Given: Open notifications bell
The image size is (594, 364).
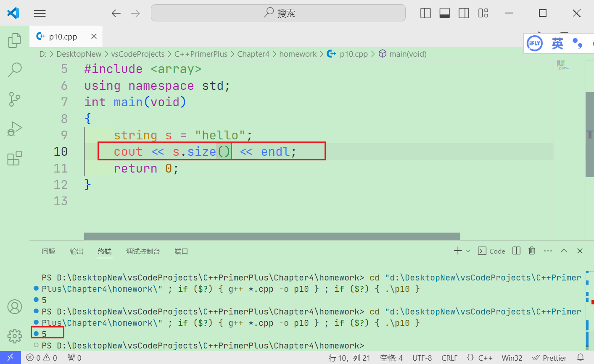Looking at the screenshot, I should 581,358.
